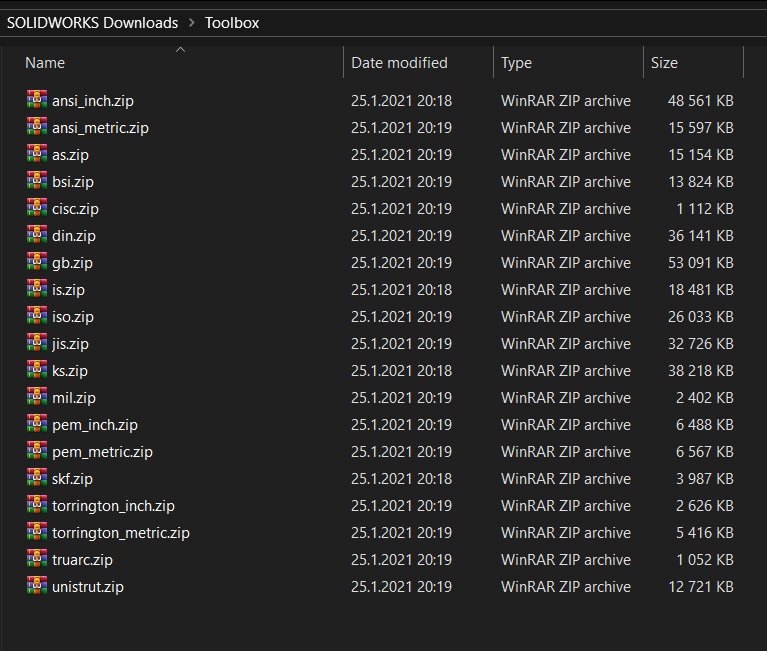Click the archive icon for pem_inch.zip
This screenshot has height=651, width=767.
pos(37,423)
